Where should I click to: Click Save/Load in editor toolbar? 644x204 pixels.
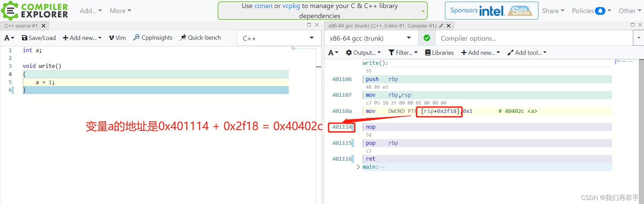point(39,38)
